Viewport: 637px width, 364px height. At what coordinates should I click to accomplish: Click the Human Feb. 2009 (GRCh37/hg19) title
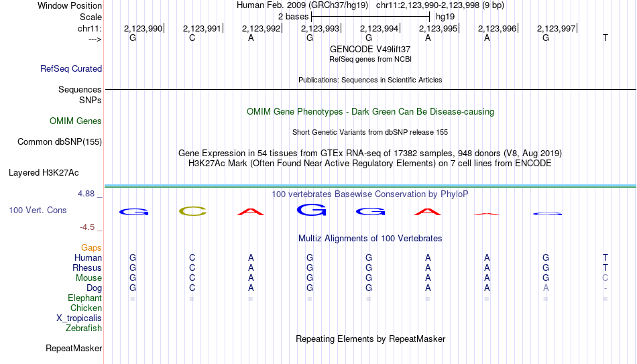point(302,5)
